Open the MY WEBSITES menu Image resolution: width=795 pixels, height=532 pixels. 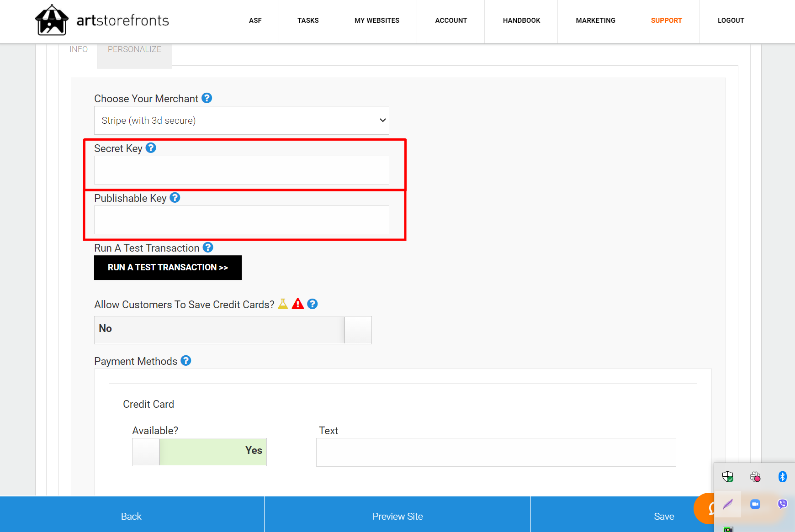(x=376, y=21)
